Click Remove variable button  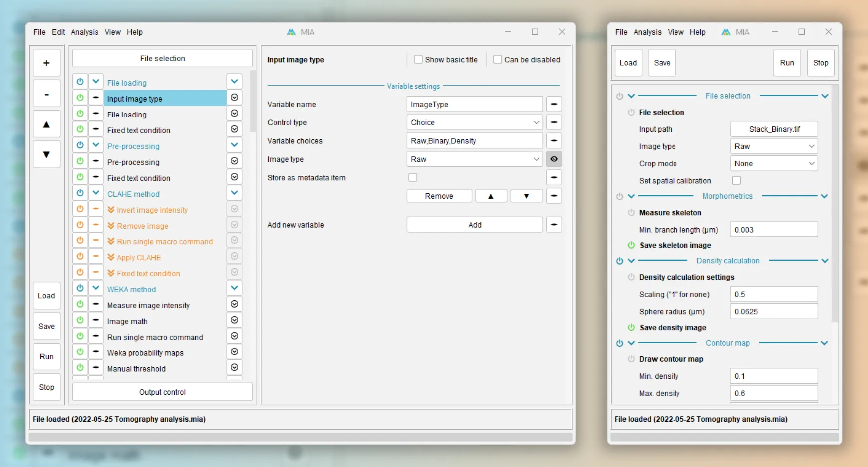(x=439, y=196)
